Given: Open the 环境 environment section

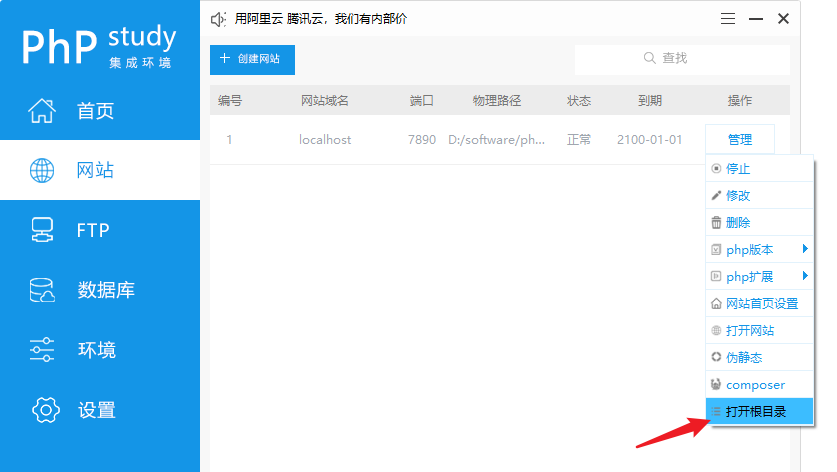Looking at the screenshot, I should (x=100, y=350).
